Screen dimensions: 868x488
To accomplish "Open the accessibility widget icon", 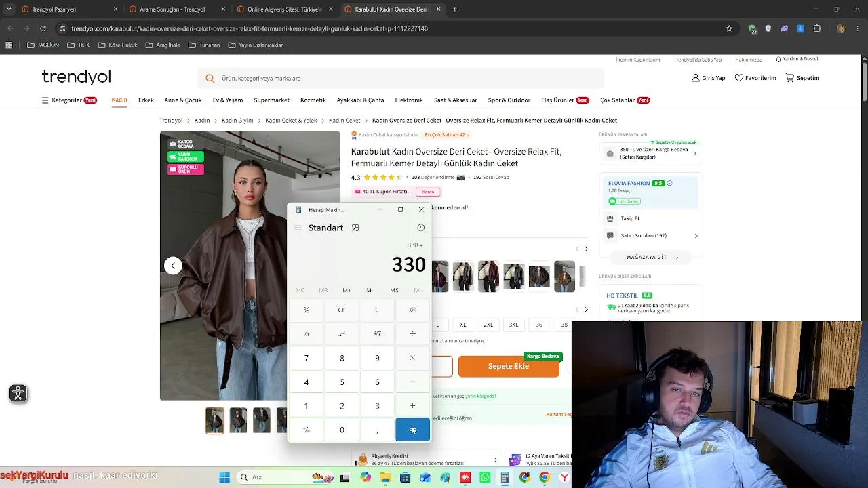I will point(18,393).
